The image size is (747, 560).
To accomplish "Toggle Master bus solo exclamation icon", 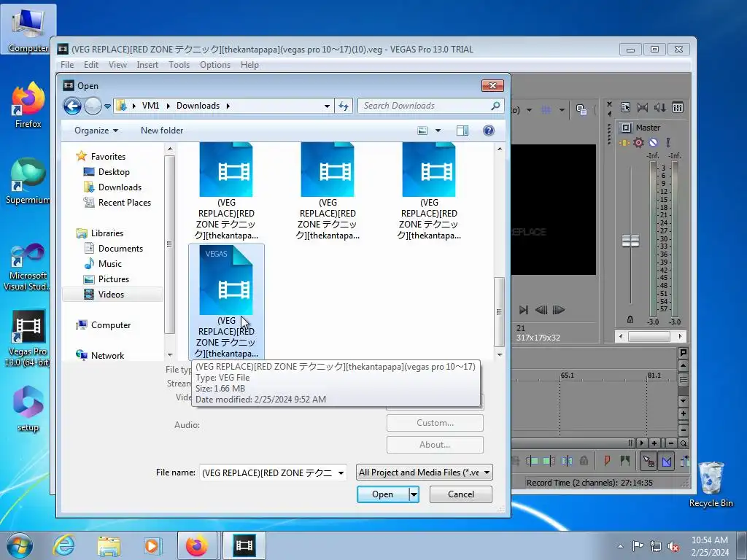I will point(668,142).
